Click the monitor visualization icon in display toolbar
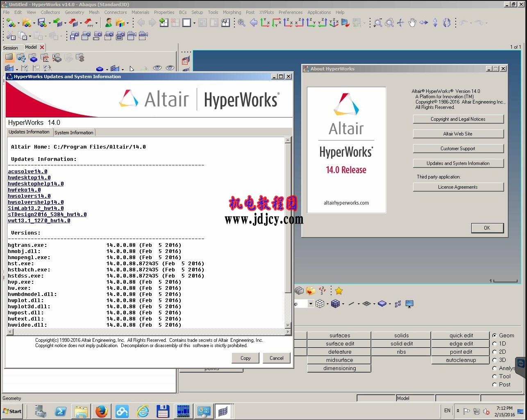527x420 pixels. click(409, 304)
